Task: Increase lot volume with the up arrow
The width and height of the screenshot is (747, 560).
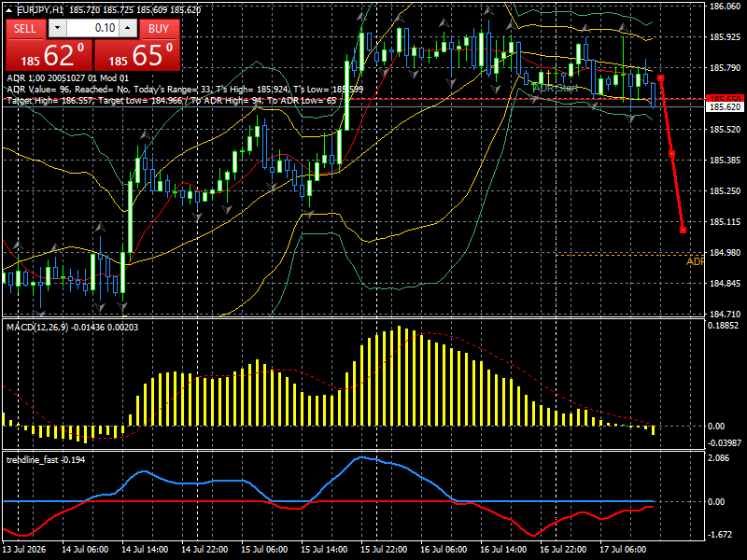Action: coord(128,28)
